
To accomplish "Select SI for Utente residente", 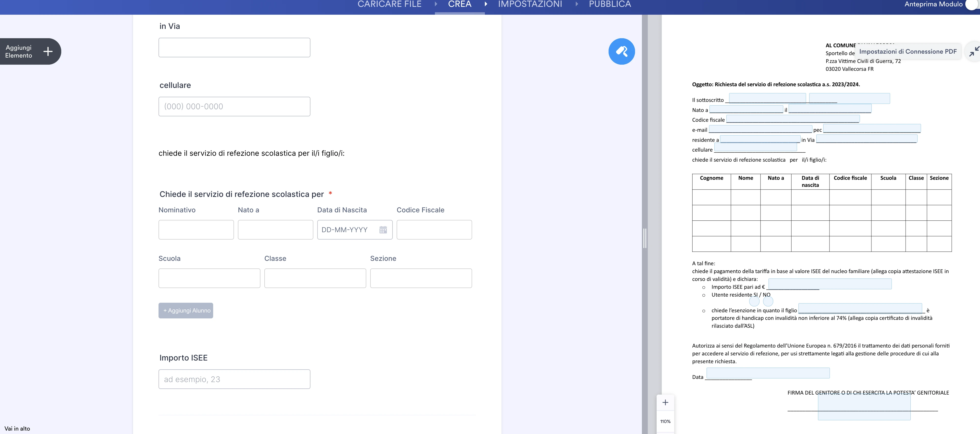I will pyautogui.click(x=755, y=301).
